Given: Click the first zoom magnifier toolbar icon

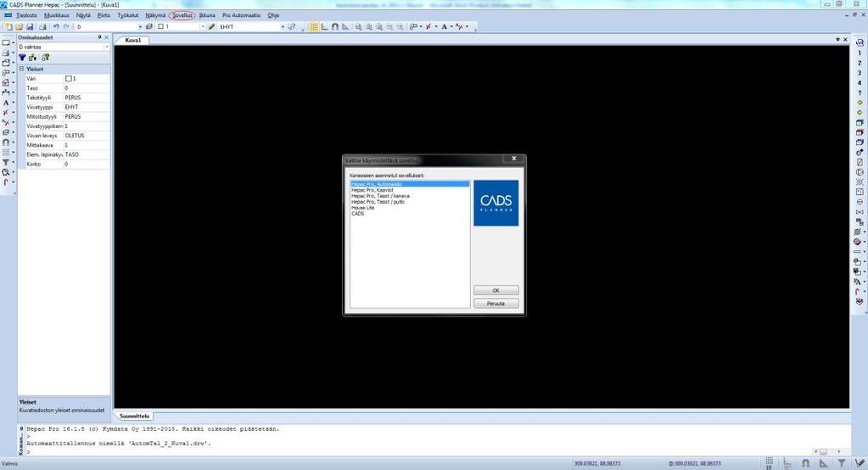Looking at the screenshot, I should click(x=359, y=26).
